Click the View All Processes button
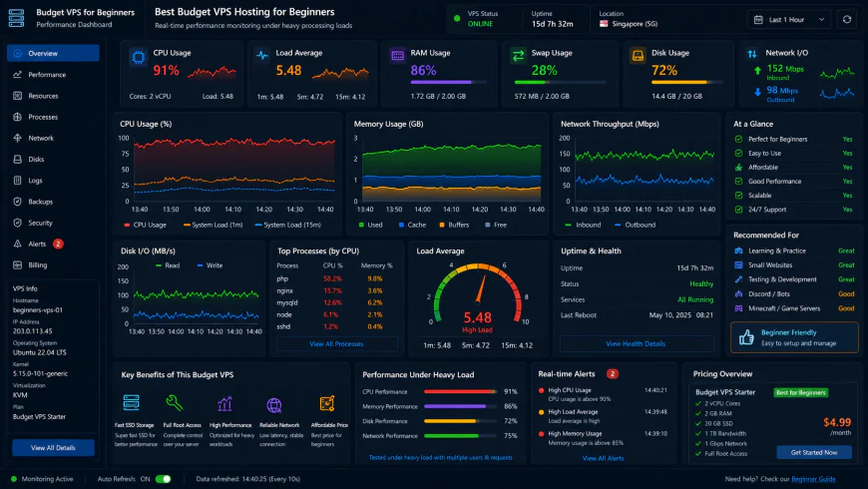Image resolution: width=868 pixels, height=489 pixels. click(336, 344)
